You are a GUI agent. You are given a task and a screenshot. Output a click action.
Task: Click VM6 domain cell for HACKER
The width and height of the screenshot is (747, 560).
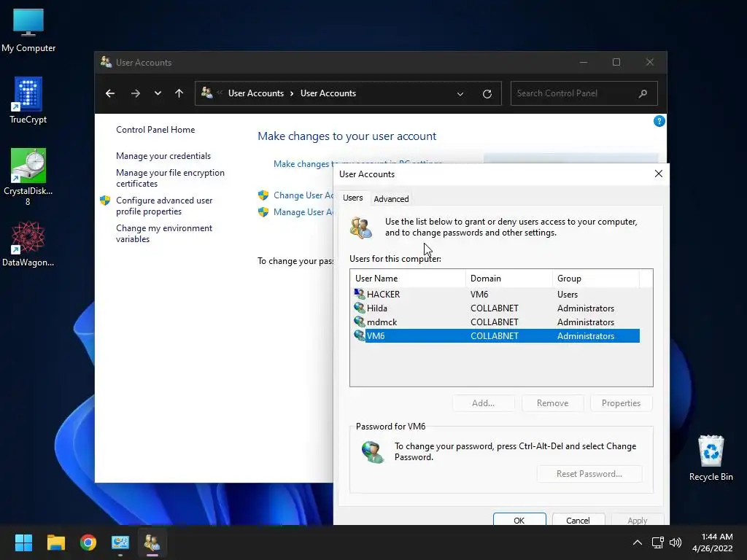click(x=479, y=295)
